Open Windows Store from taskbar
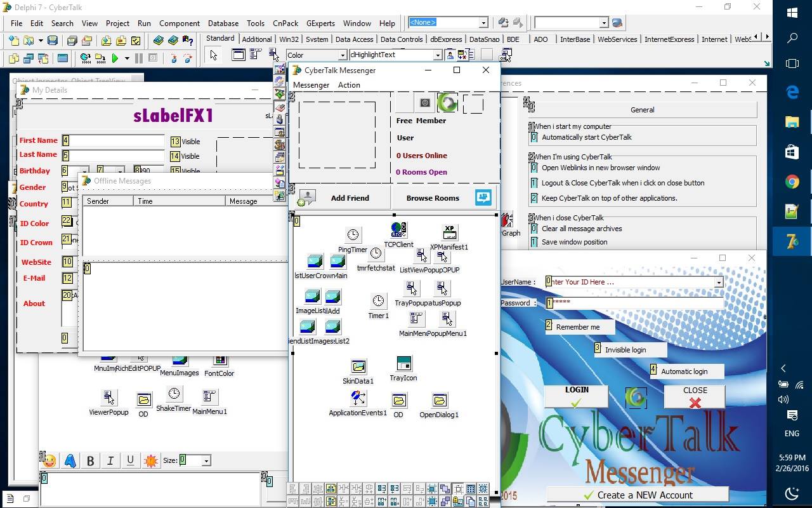Screen dimensions: 812x508 point(792,152)
